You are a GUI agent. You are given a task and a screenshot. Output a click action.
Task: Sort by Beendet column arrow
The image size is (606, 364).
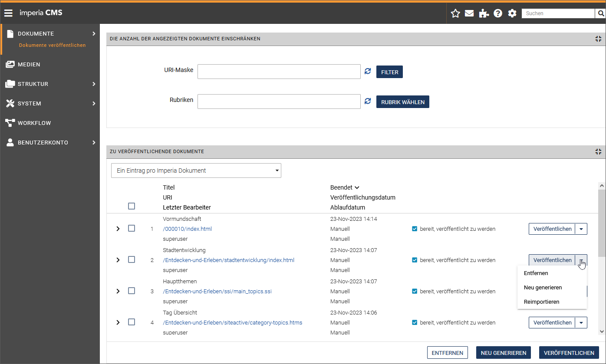click(x=357, y=188)
